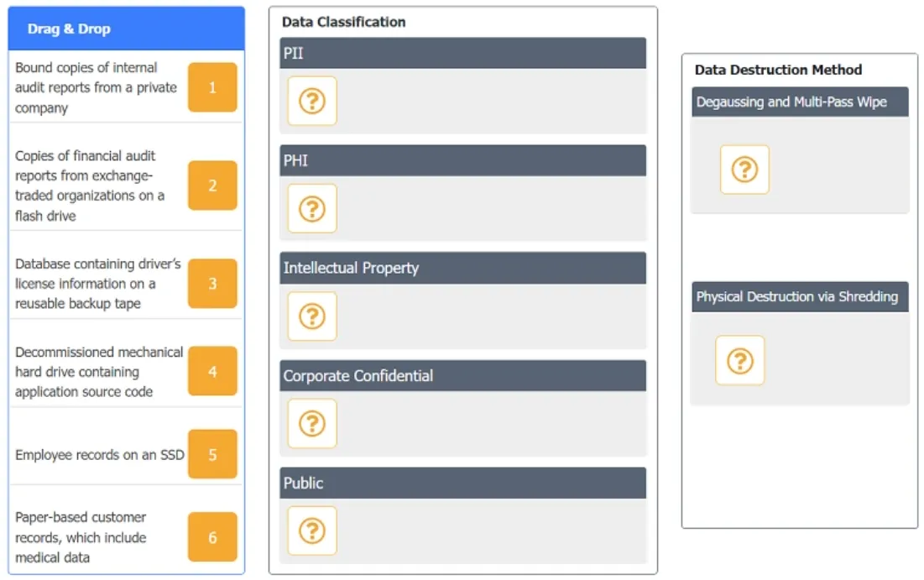Click the placeholder slot under Corporate Confidential
The height and width of the screenshot is (580, 924).
pyautogui.click(x=312, y=423)
